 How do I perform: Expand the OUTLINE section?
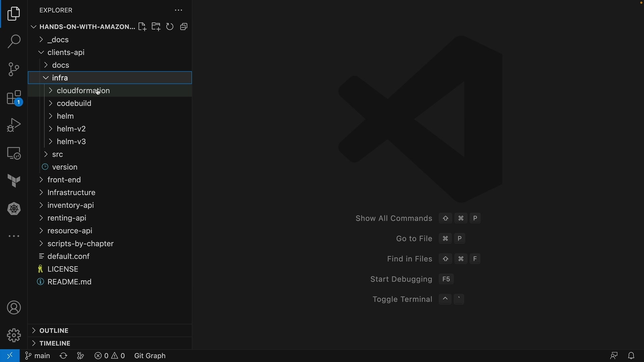[54, 331]
